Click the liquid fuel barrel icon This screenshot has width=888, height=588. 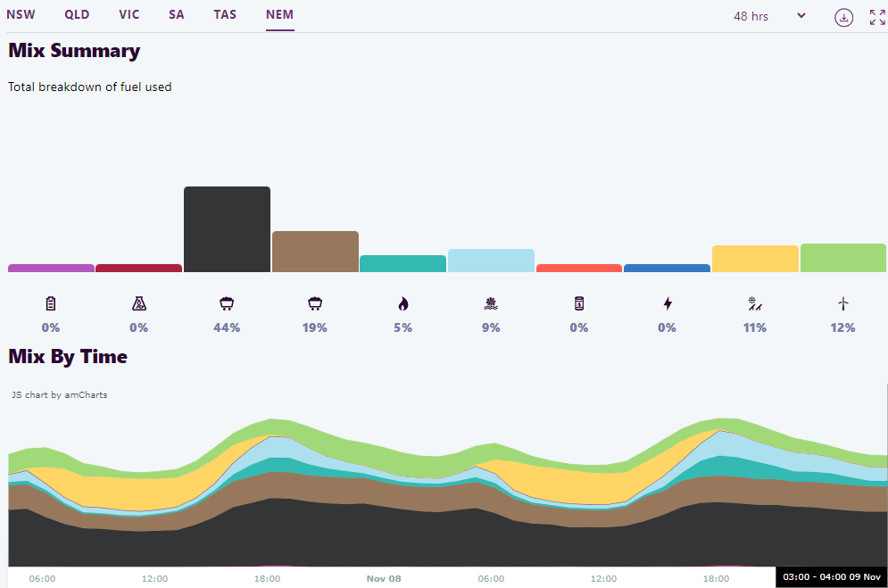578,303
